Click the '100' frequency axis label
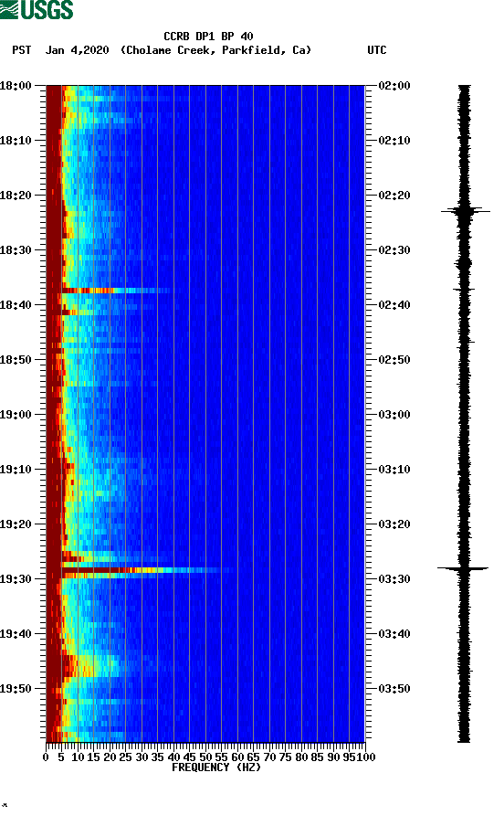Viewport: 504px width, 815px height. (x=366, y=757)
